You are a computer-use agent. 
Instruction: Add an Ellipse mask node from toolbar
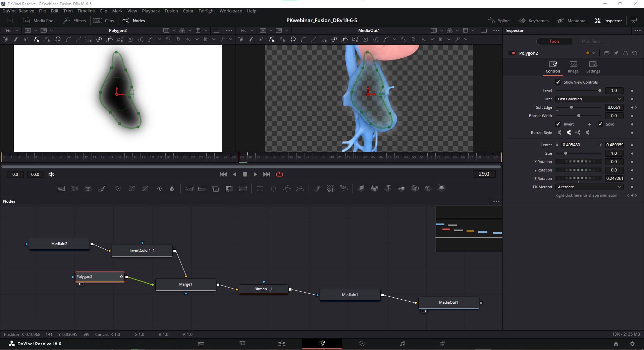(x=273, y=189)
